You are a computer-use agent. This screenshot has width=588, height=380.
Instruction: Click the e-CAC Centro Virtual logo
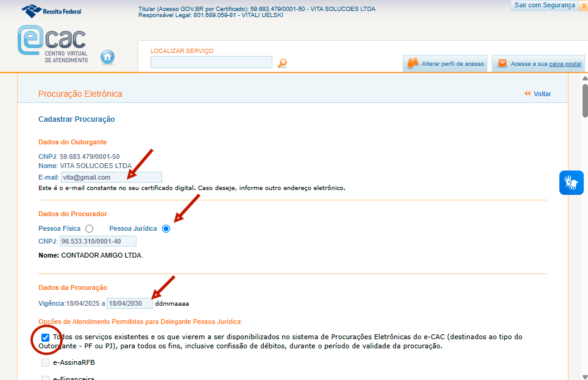[x=52, y=46]
